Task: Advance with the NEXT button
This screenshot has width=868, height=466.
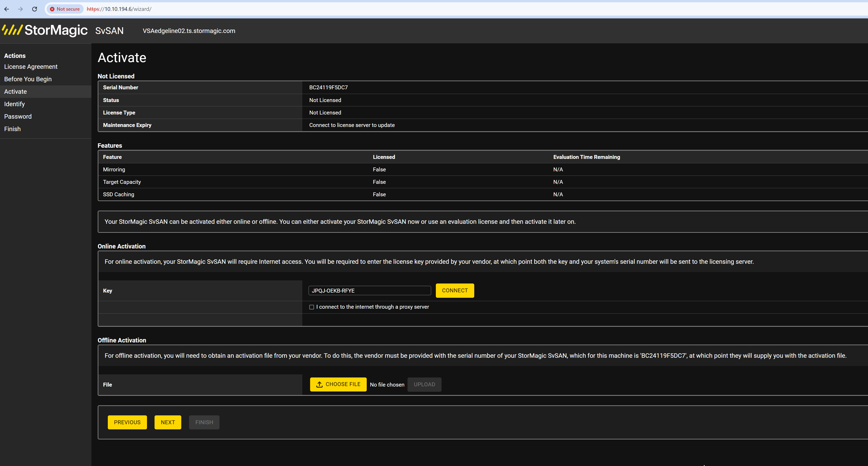Action: click(168, 422)
